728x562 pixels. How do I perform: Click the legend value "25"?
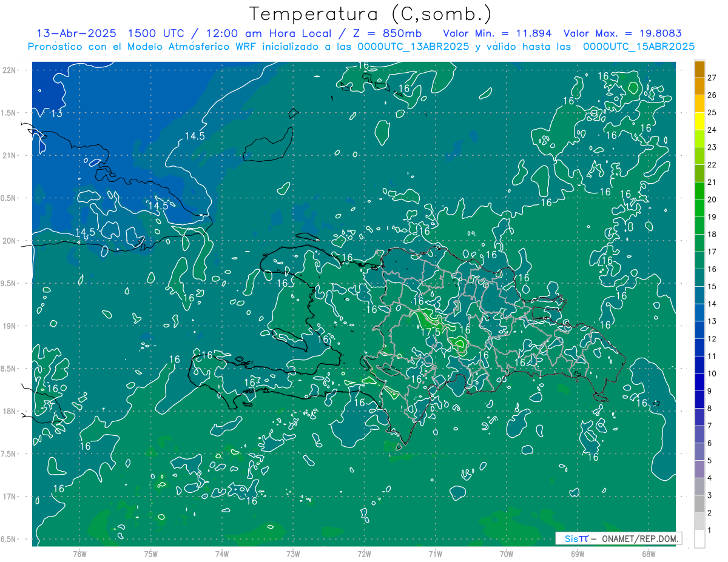click(x=712, y=113)
